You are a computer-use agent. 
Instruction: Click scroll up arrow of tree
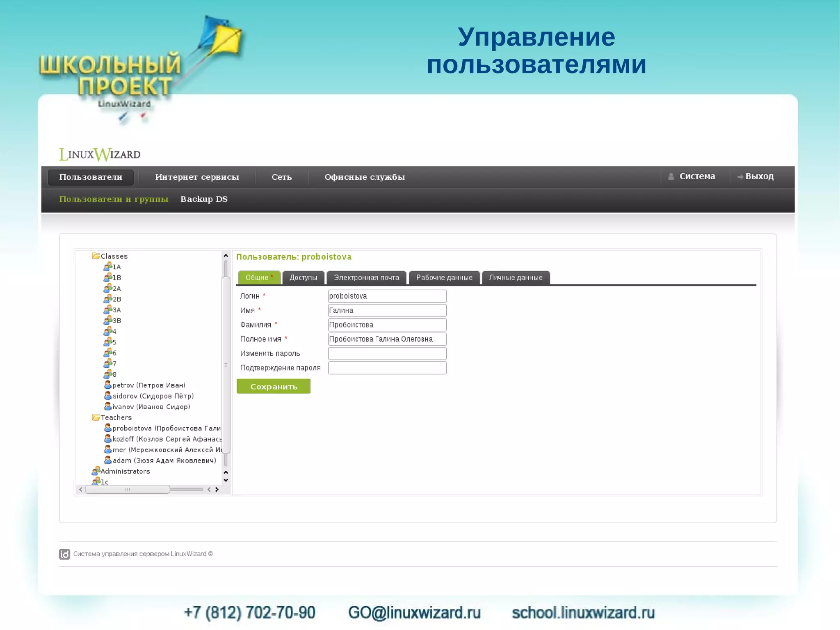[226, 255]
